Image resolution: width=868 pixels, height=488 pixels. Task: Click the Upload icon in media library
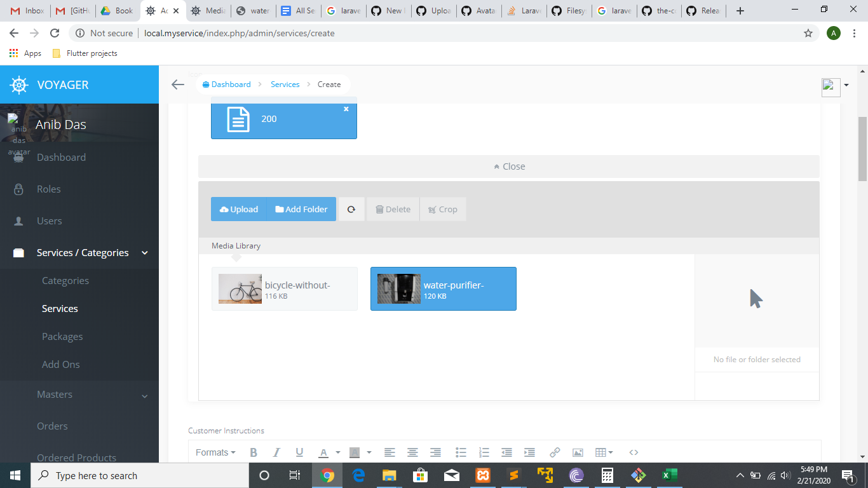coord(238,209)
